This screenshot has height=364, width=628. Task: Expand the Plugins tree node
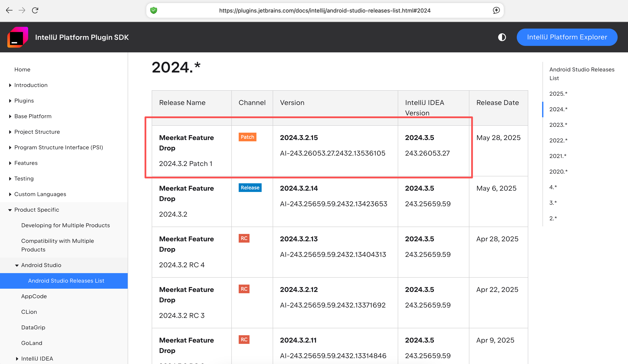click(x=10, y=101)
